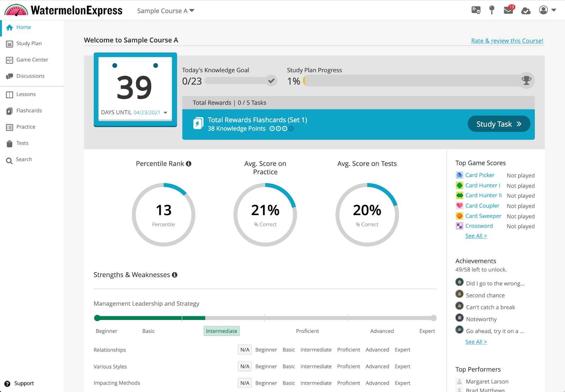The height and width of the screenshot is (392, 565).
Task: Click the Relationships topic row label
Action: [109, 350]
